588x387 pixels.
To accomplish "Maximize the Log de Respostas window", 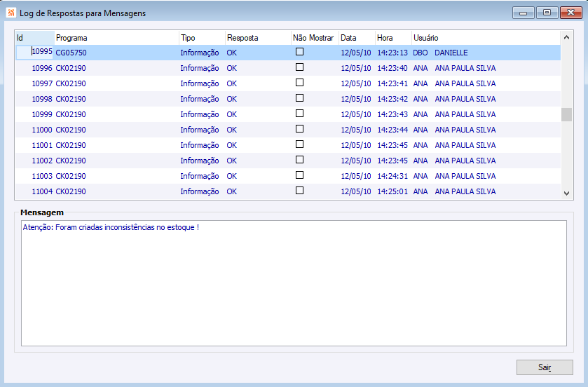I will (x=547, y=13).
